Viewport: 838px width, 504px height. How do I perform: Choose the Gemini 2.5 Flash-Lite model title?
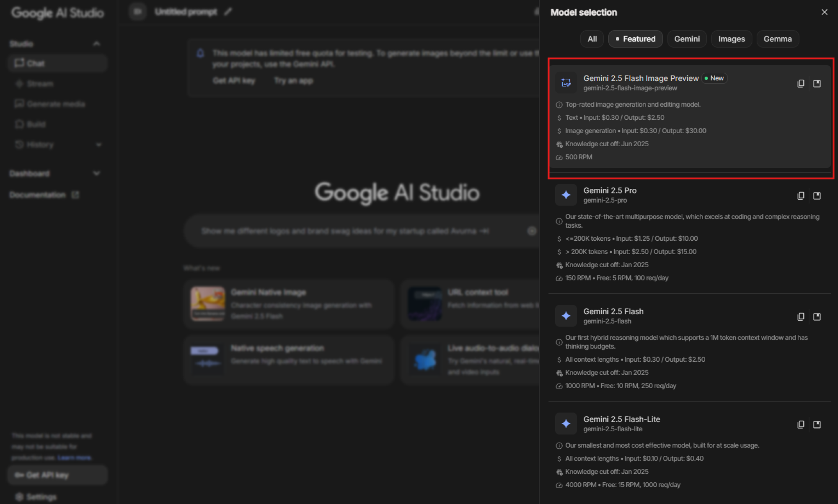622,419
